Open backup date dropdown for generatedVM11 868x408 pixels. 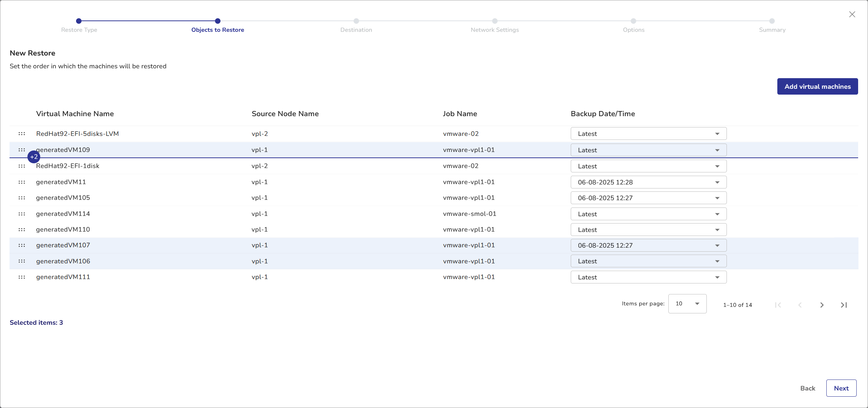tap(648, 182)
